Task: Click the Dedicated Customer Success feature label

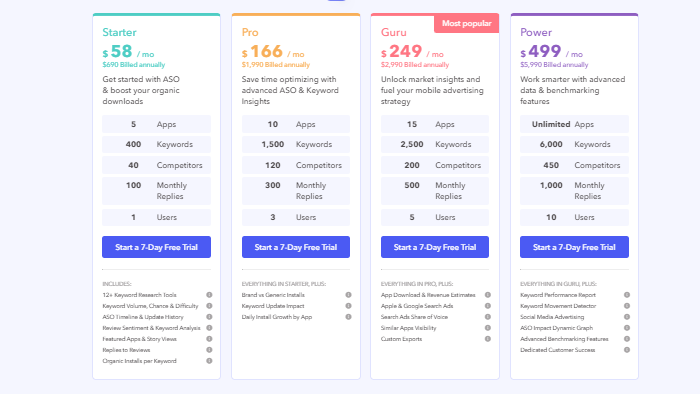Action: click(x=558, y=350)
